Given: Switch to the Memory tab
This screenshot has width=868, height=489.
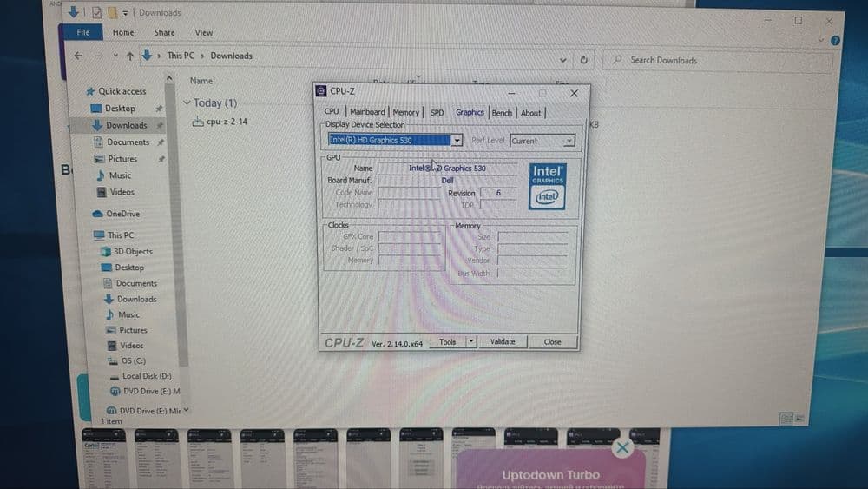Looking at the screenshot, I should point(405,112).
